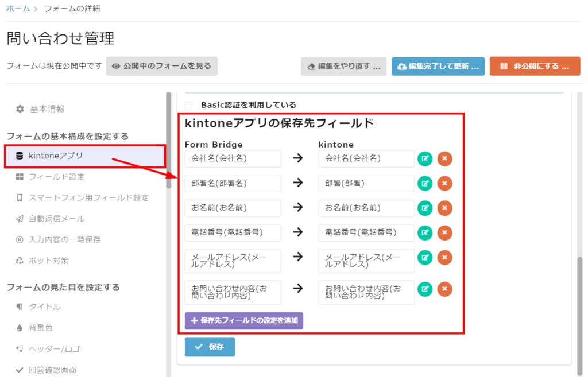Edit the 部署名 field mapping
The height and width of the screenshot is (380, 588).
click(425, 183)
